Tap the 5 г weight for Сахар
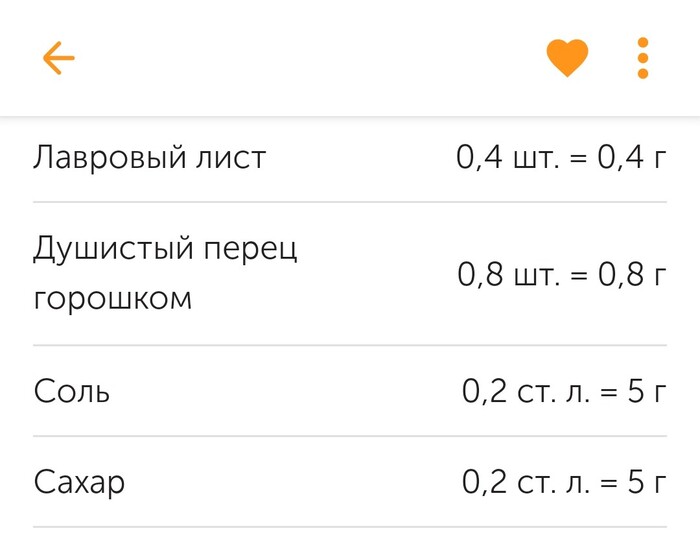Screen dimensions: 700x559 click(646, 483)
